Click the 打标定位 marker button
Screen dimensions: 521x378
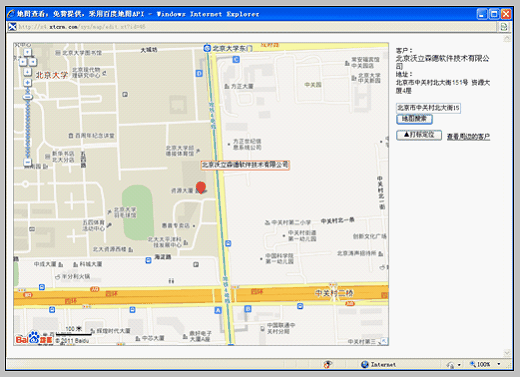419,135
